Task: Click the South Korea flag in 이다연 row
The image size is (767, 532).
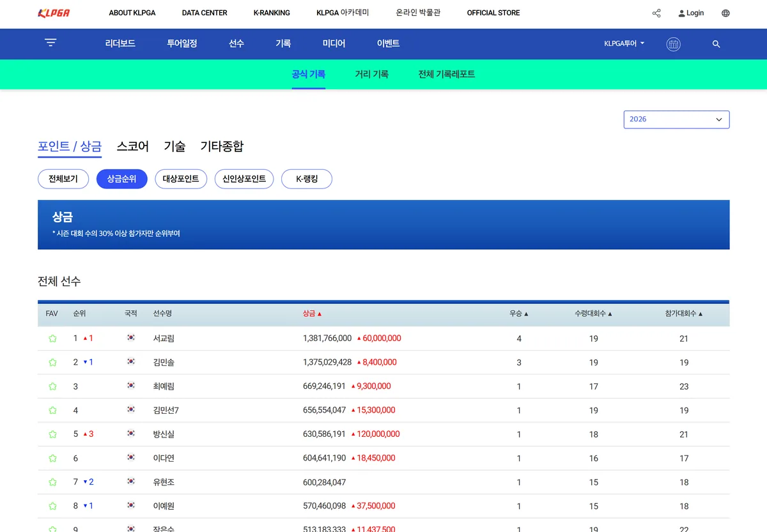Action: [x=131, y=458]
